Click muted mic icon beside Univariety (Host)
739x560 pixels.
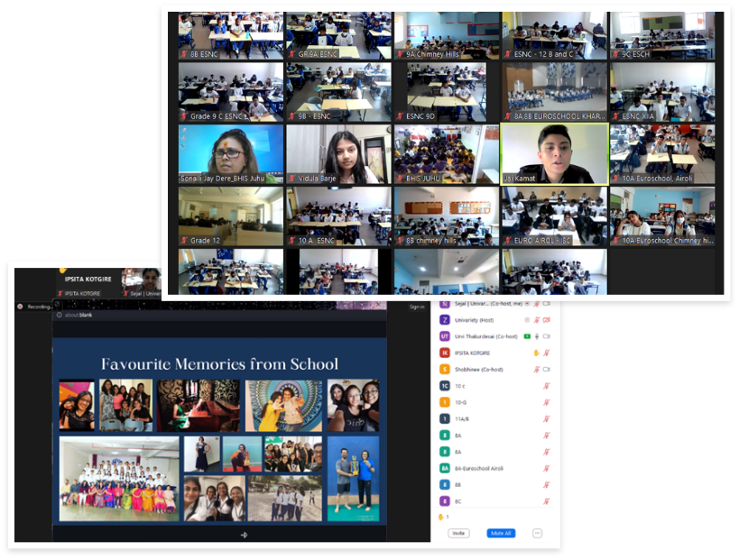pos(537,319)
